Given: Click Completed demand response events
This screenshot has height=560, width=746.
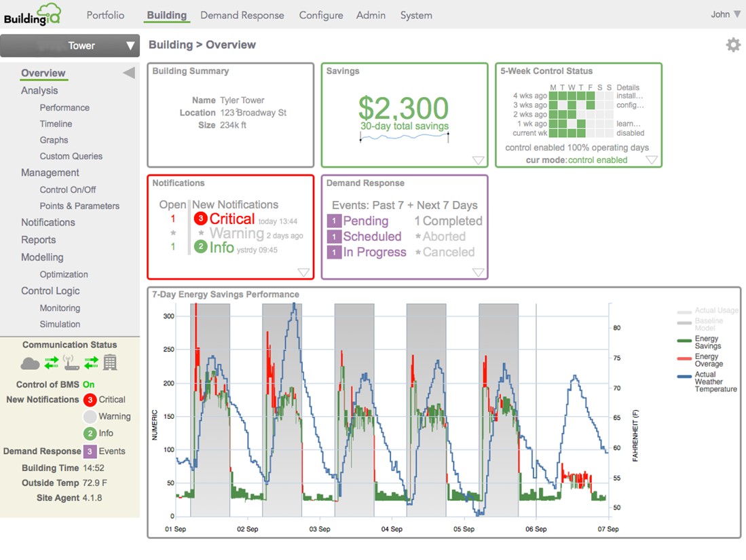Looking at the screenshot, I should [448, 221].
